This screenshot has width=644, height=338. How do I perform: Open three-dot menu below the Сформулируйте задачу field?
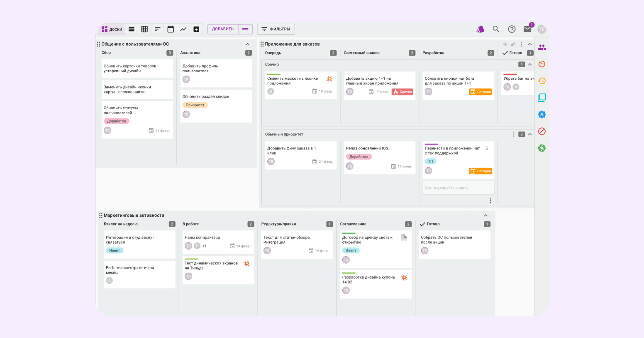[490, 201]
